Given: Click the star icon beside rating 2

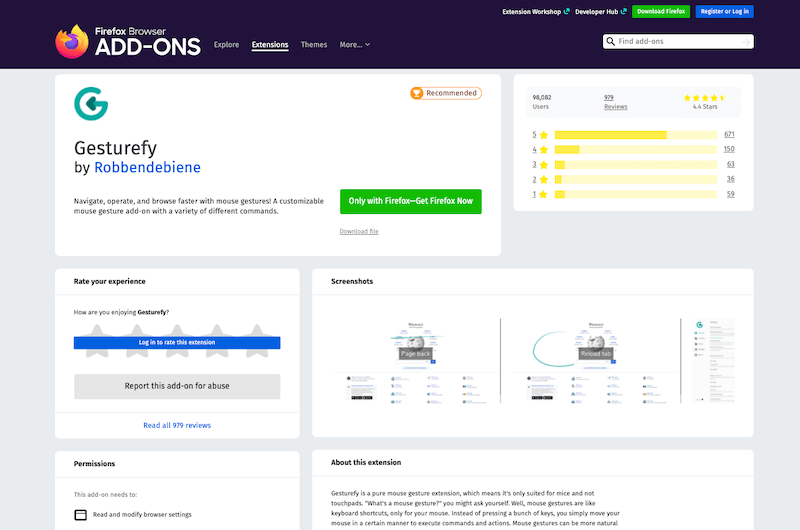Looking at the screenshot, I should pos(544,180).
